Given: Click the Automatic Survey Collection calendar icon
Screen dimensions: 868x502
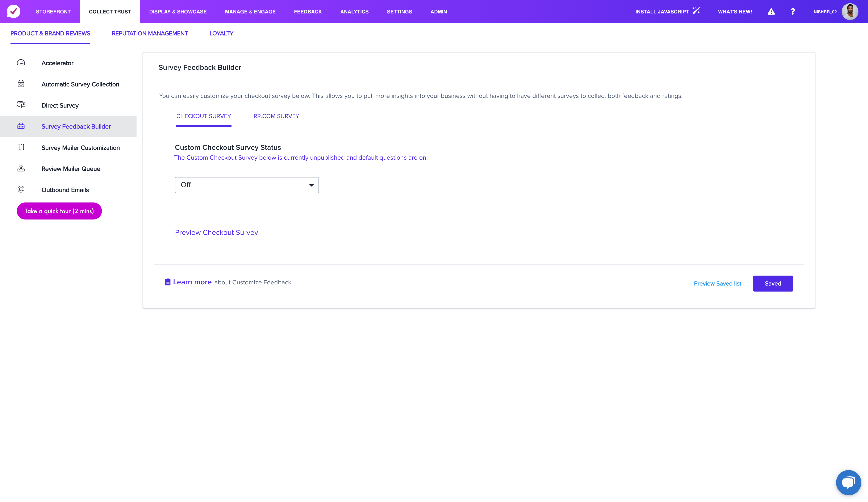Looking at the screenshot, I should coord(21,84).
